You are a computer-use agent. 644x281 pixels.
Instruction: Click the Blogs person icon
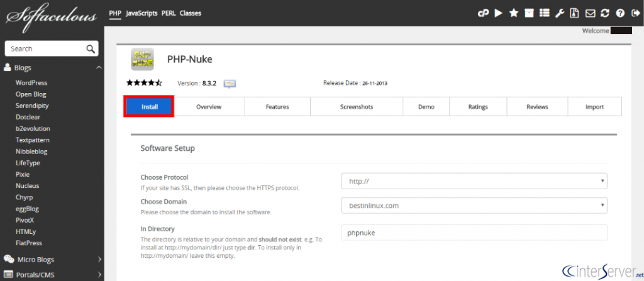[7, 67]
